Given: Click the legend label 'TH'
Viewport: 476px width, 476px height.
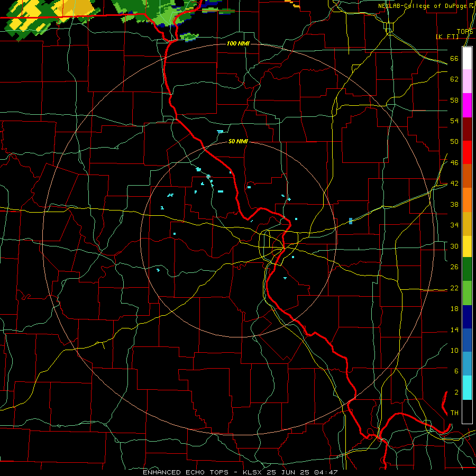Looking at the screenshot, I should point(454,413).
